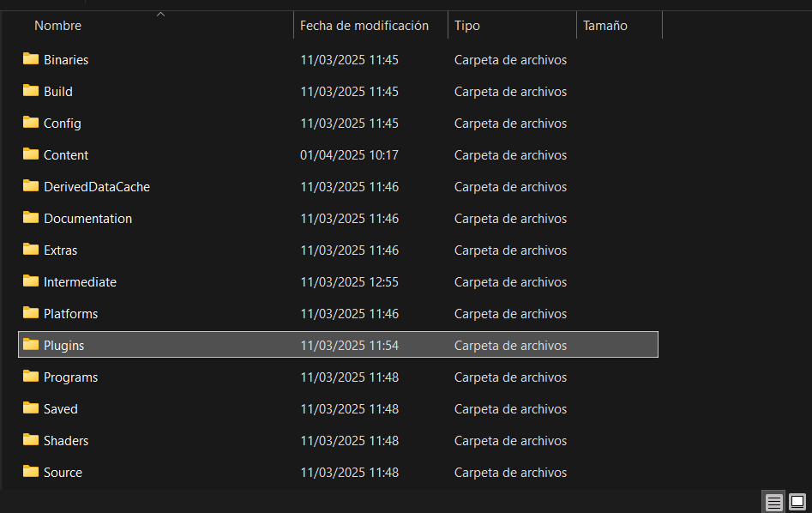Click the Nombre column header
The image size is (812, 513).
(58, 26)
